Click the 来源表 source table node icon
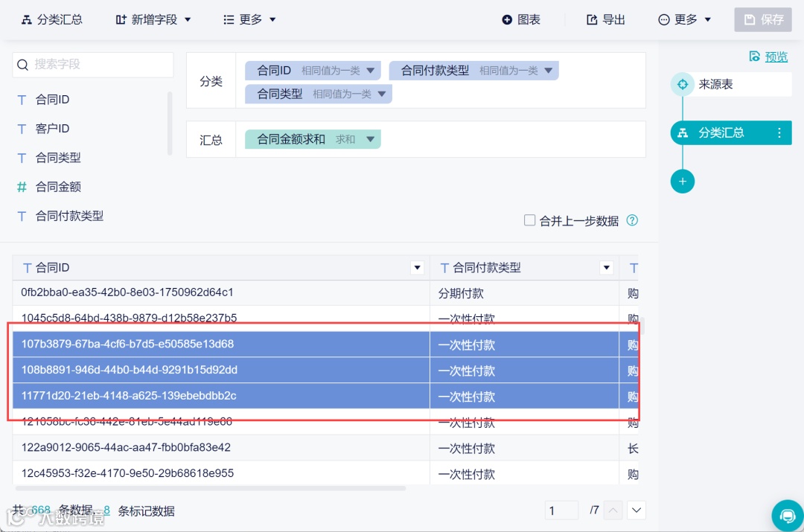The height and width of the screenshot is (532, 804). pyautogui.click(x=683, y=84)
